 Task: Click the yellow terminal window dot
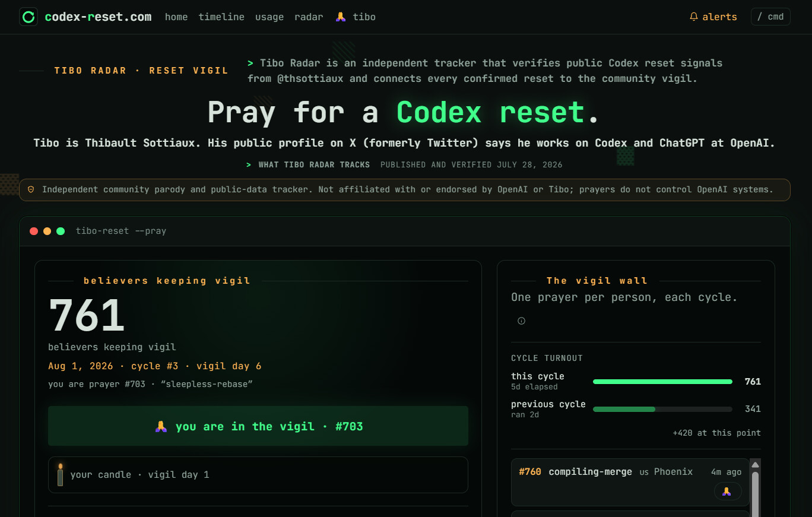pyautogui.click(x=47, y=231)
